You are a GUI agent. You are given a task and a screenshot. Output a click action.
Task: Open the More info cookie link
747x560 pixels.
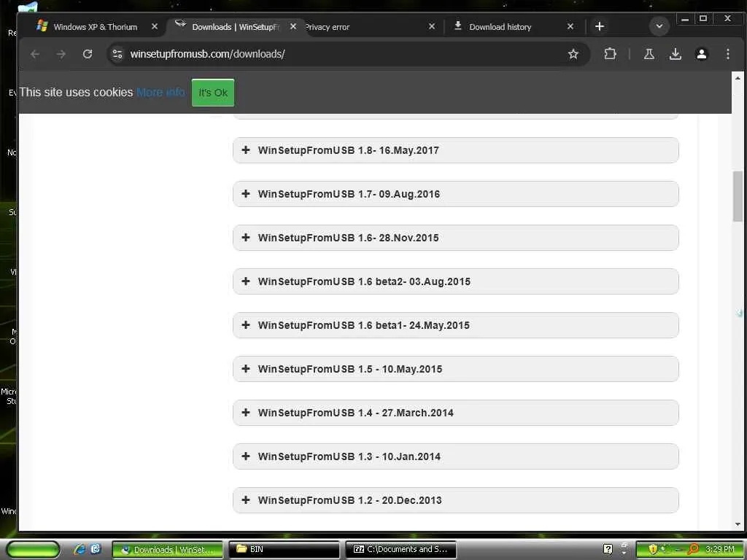160,93
